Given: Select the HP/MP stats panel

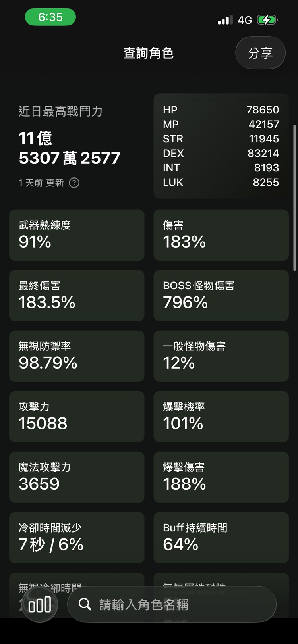Looking at the screenshot, I should [221, 146].
